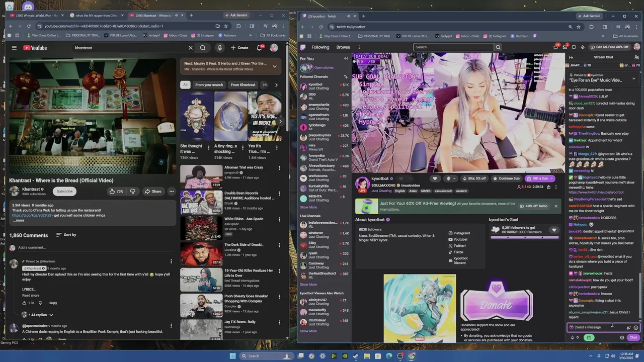The width and height of the screenshot is (644, 362).
Task: Clear the YouTube search text with X
Action: [x=191, y=48]
